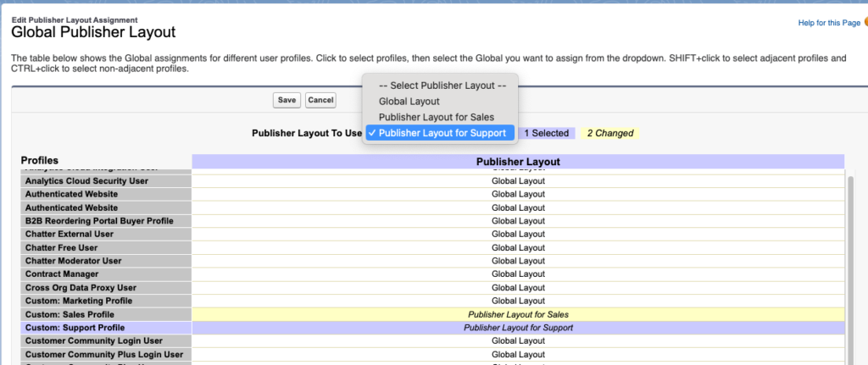
Task: Select Chatter Moderator User profile
Action: pos(106,261)
